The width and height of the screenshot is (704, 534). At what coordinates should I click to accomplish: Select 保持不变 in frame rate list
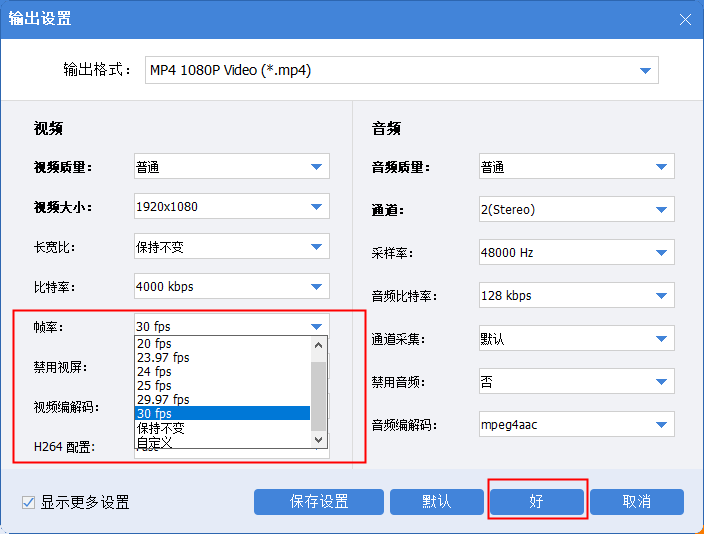coord(222,428)
